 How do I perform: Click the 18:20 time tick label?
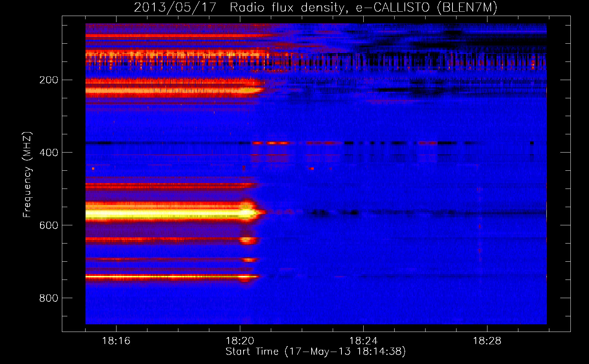[240, 341]
